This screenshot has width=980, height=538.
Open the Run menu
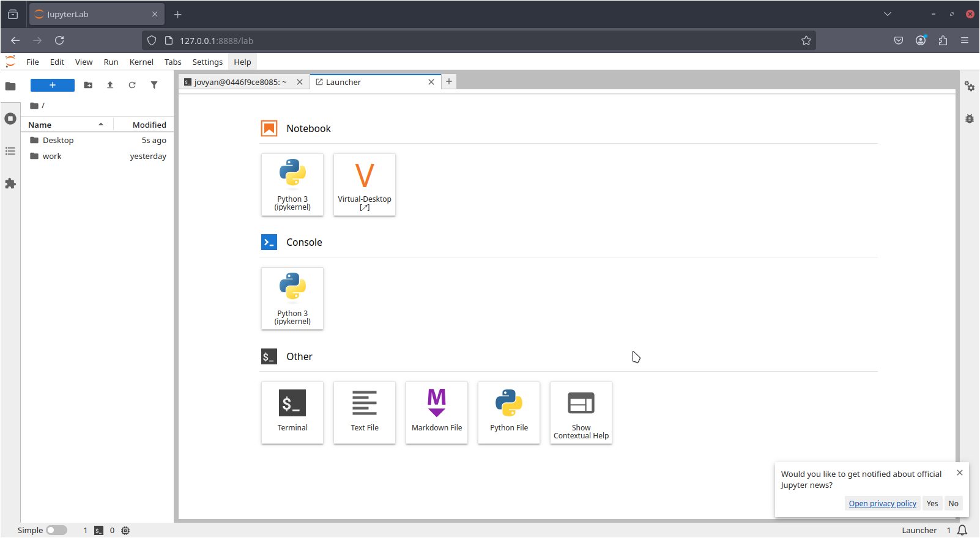(x=111, y=62)
